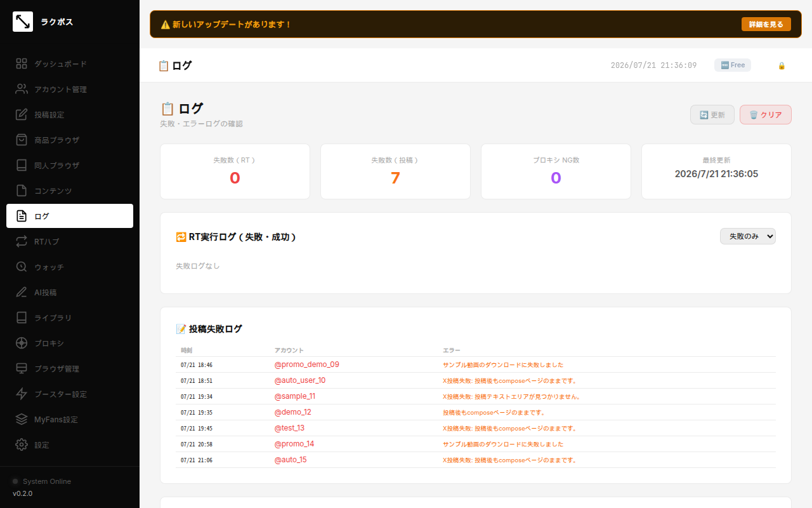This screenshot has width=812, height=508.
Task: Click the エラー column header
Action: 452,351
